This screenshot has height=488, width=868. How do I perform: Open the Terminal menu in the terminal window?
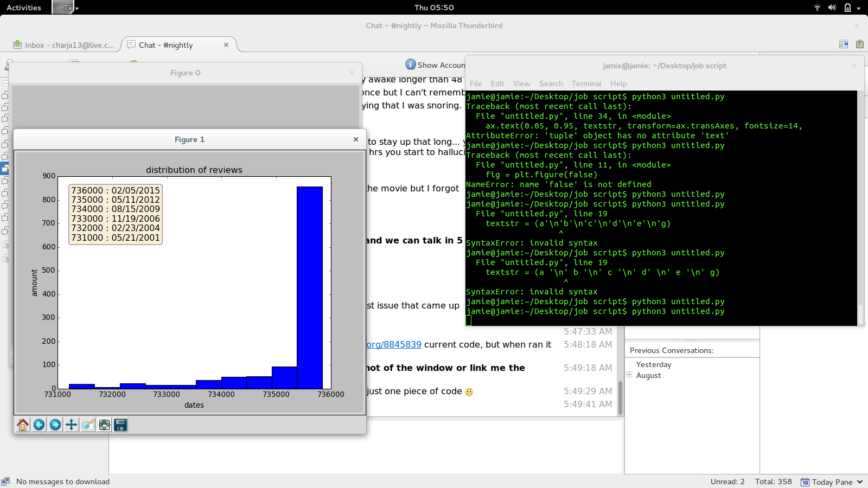586,84
